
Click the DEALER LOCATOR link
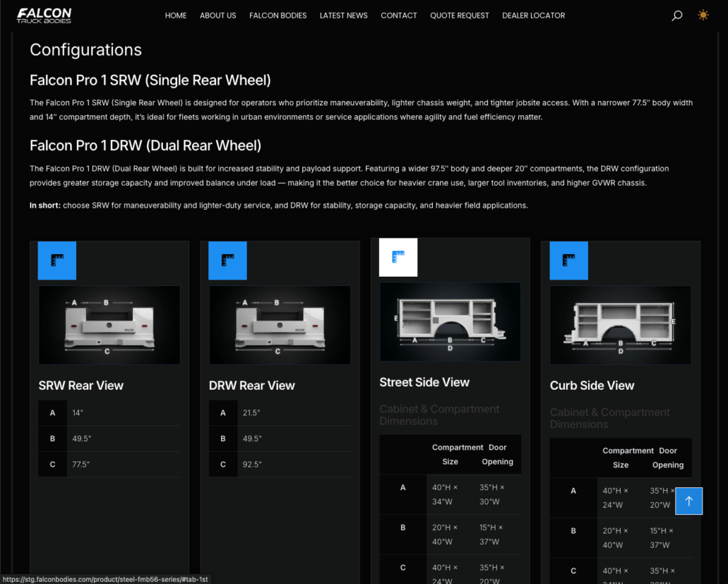tap(533, 15)
